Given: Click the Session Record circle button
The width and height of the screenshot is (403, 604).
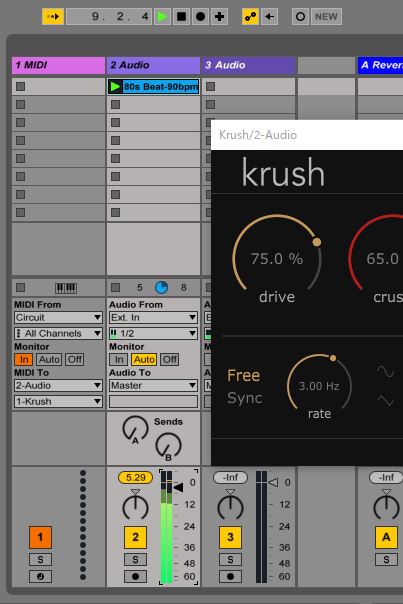Looking at the screenshot, I should (300, 17).
